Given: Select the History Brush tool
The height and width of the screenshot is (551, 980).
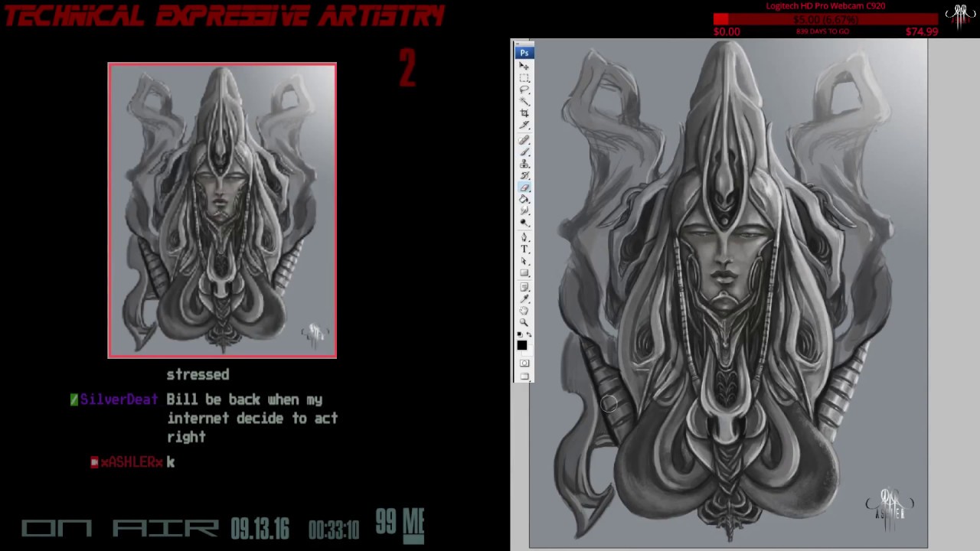Looking at the screenshot, I should tap(524, 176).
